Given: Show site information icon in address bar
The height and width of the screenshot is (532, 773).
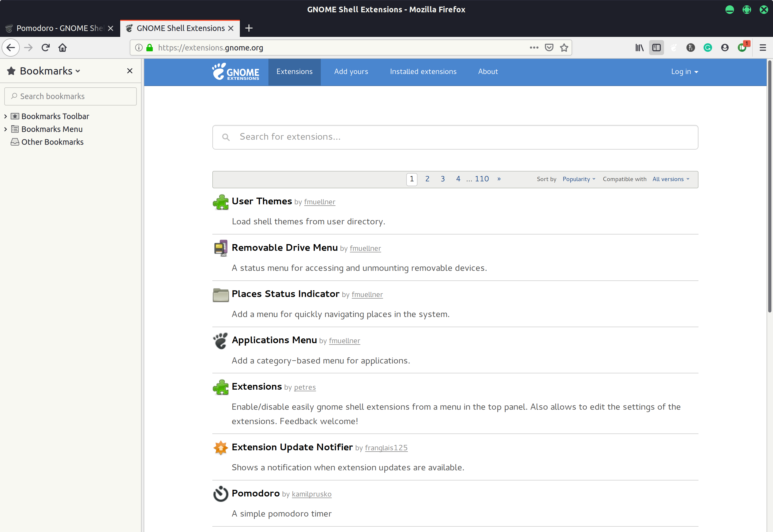Looking at the screenshot, I should (x=139, y=48).
